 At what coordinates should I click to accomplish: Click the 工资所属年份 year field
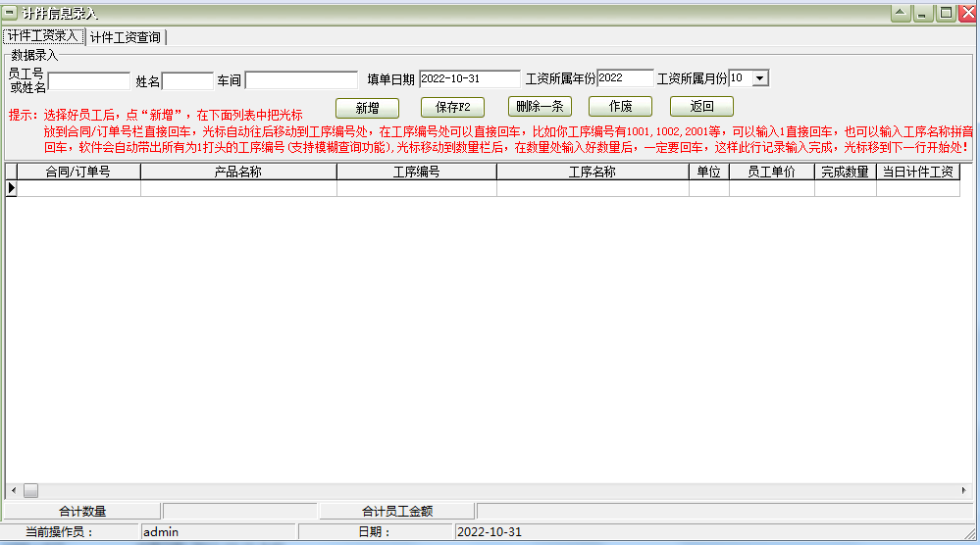(624, 78)
